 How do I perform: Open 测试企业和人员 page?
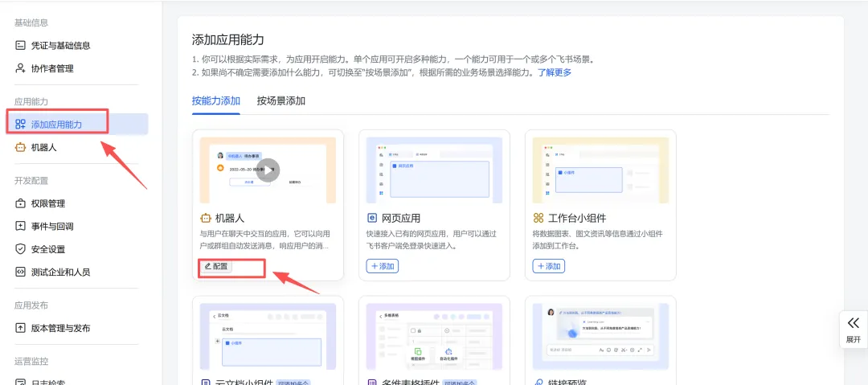coord(52,272)
